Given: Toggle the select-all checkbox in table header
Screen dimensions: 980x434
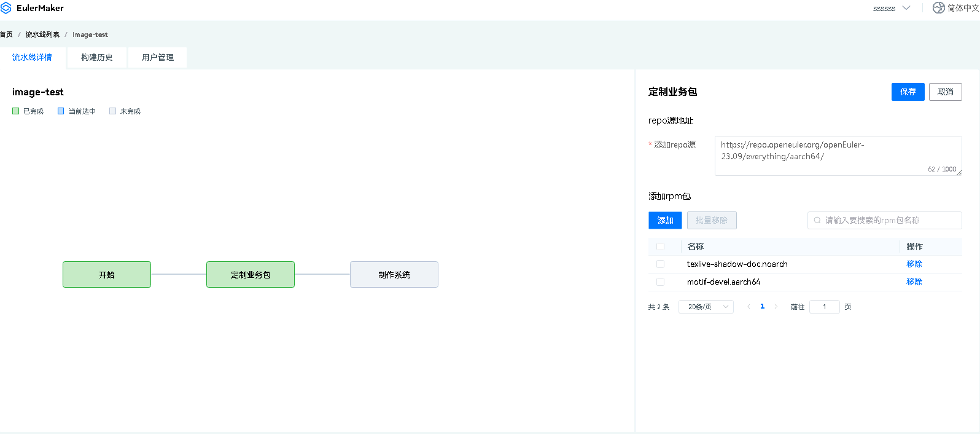Looking at the screenshot, I should point(660,247).
